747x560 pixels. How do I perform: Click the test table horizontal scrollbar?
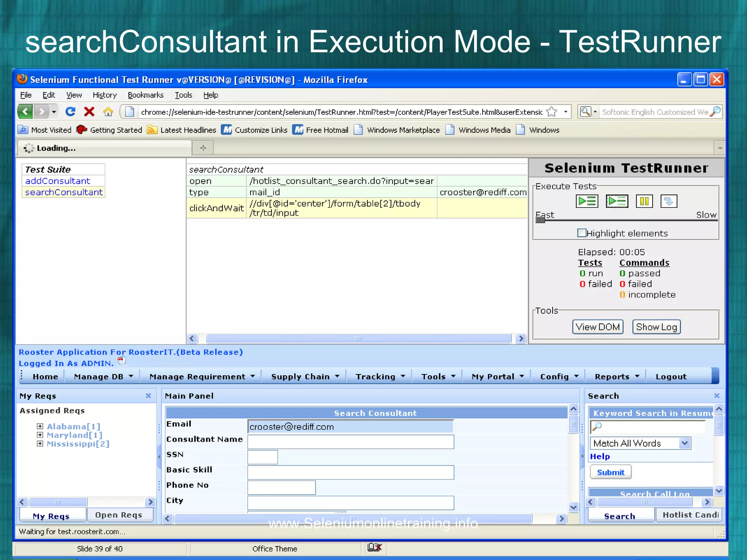358,338
